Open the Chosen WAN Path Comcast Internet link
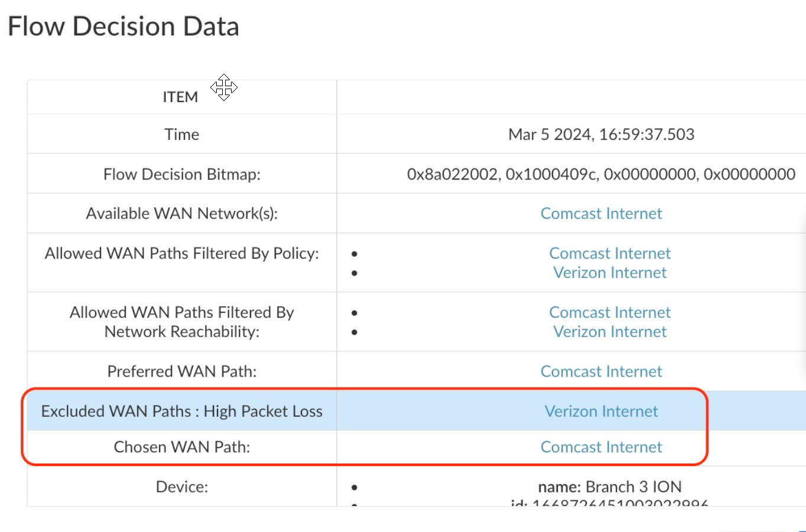The height and width of the screenshot is (532, 806). pyautogui.click(x=601, y=447)
